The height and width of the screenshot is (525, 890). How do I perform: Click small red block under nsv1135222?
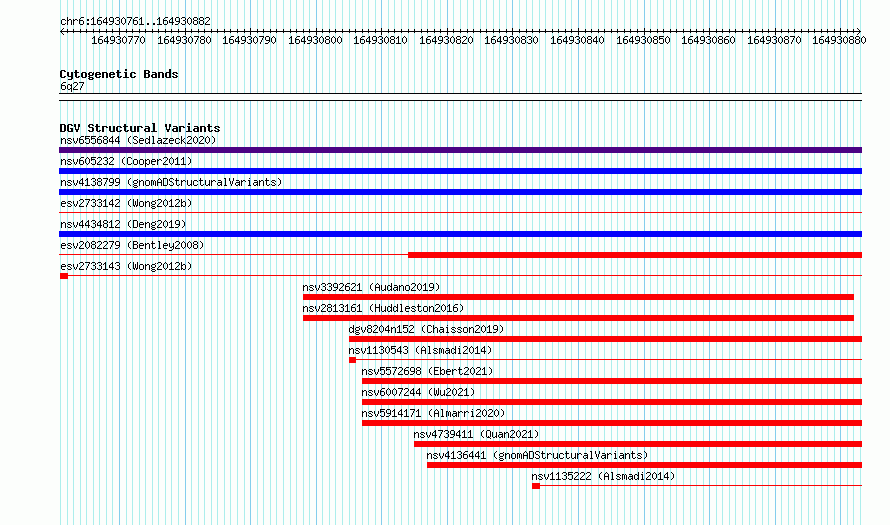tap(536, 486)
